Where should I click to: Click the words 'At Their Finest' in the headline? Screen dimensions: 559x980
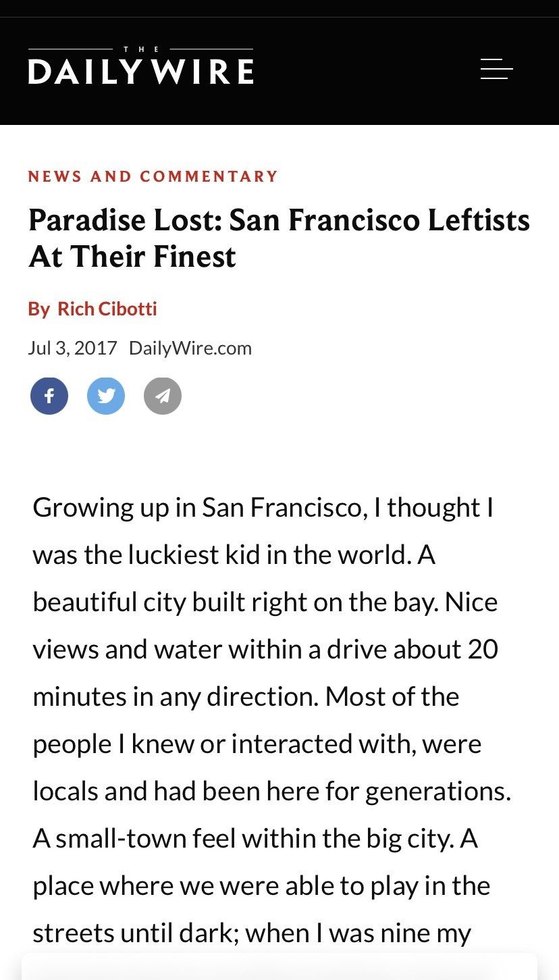point(132,257)
